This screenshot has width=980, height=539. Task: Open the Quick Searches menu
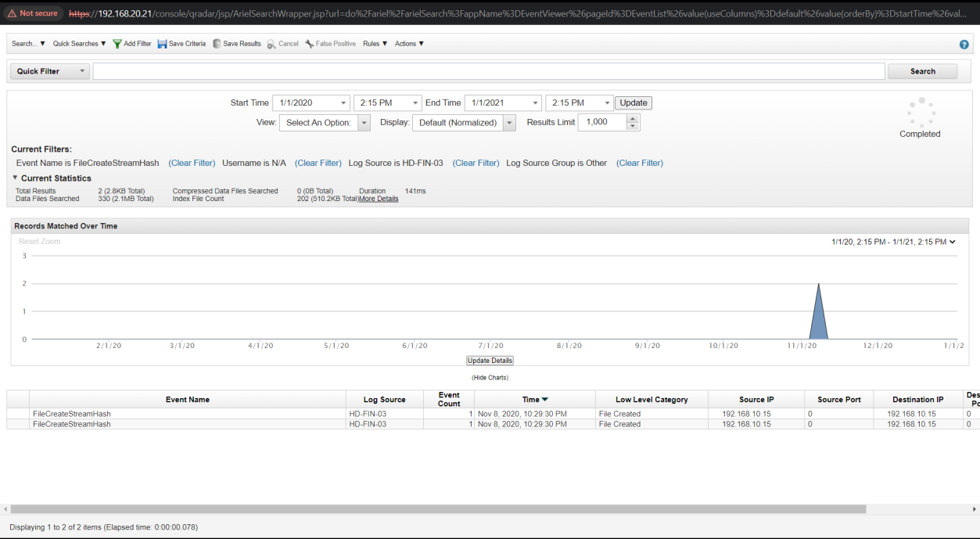pos(79,44)
